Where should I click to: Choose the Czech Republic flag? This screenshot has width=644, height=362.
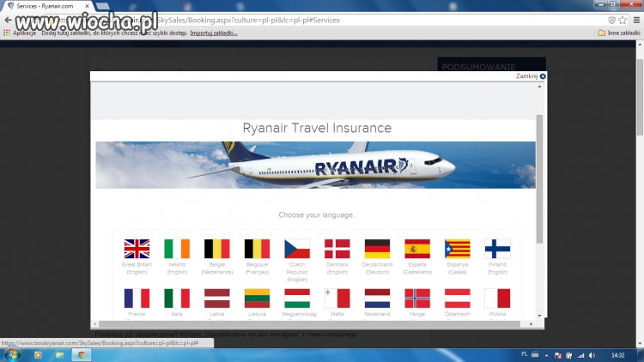tap(297, 249)
